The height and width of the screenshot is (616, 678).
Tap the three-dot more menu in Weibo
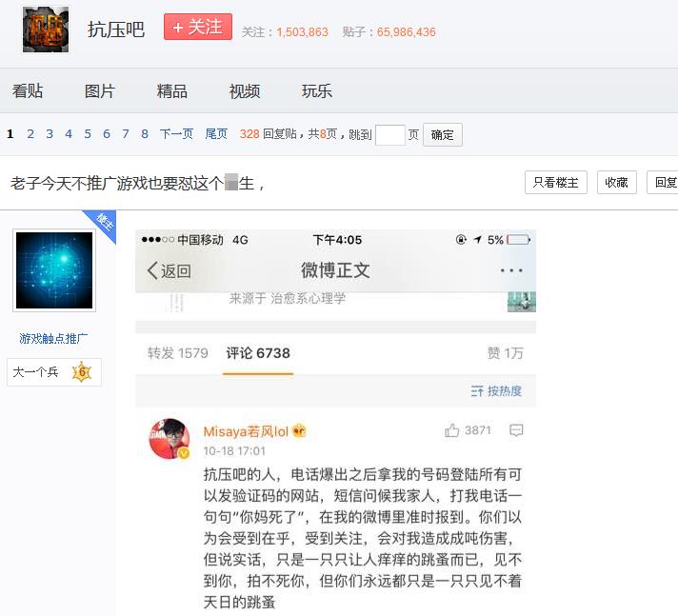point(511,270)
